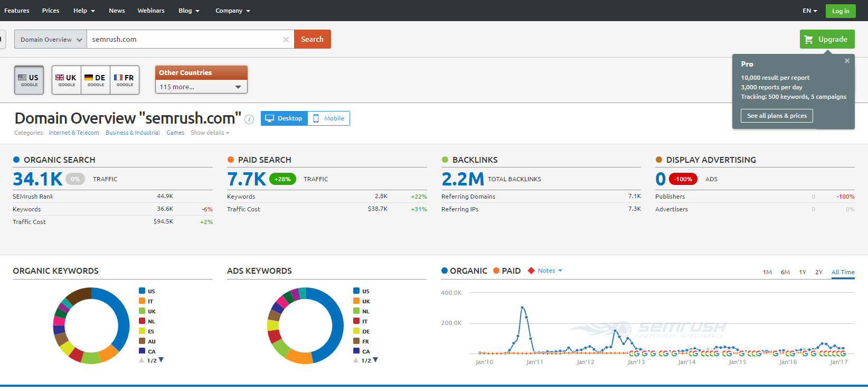Select the 2Y chart time range
The width and height of the screenshot is (868, 391).
tap(819, 272)
